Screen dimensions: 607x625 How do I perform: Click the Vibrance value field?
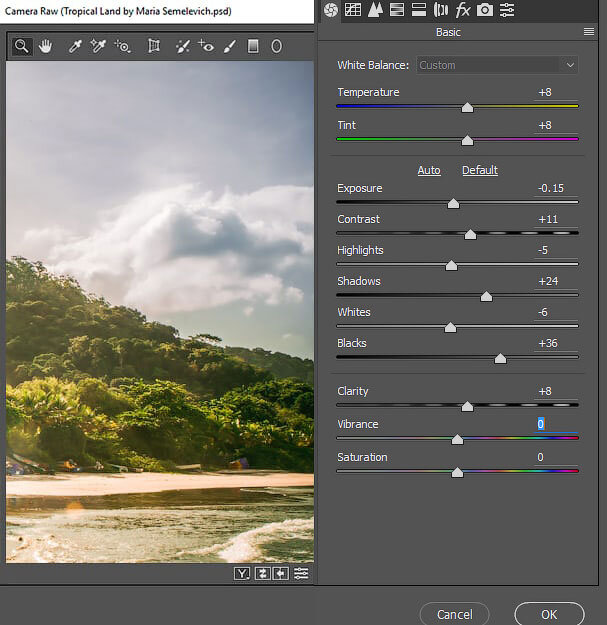[x=556, y=424]
